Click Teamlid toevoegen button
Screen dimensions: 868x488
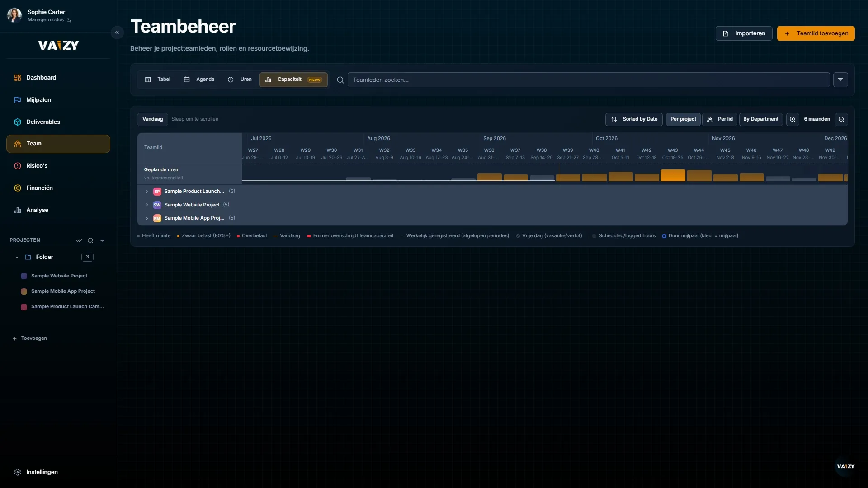816,33
